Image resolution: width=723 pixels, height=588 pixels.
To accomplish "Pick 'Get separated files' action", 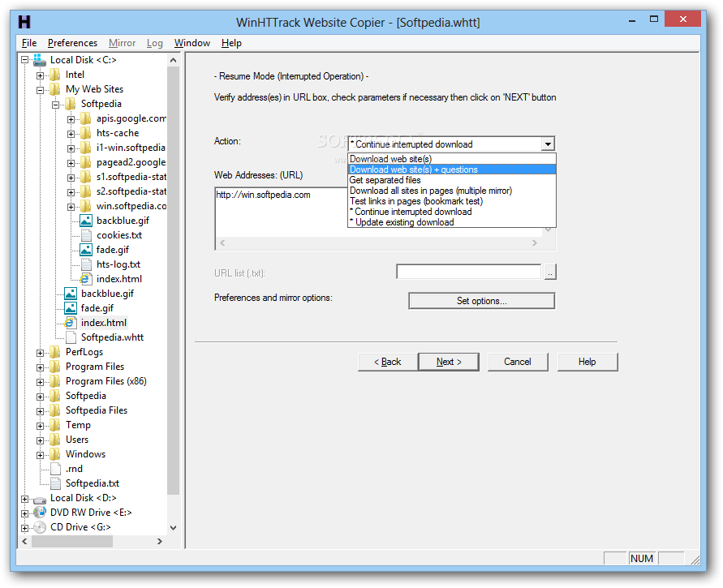I will pyautogui.click(x=452, y=180).
